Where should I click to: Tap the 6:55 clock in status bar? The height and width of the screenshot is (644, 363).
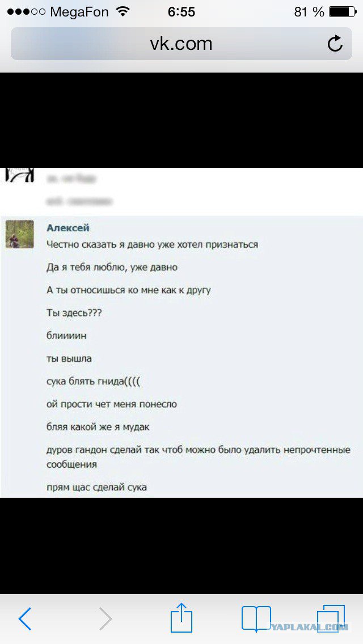coord(181,12)
